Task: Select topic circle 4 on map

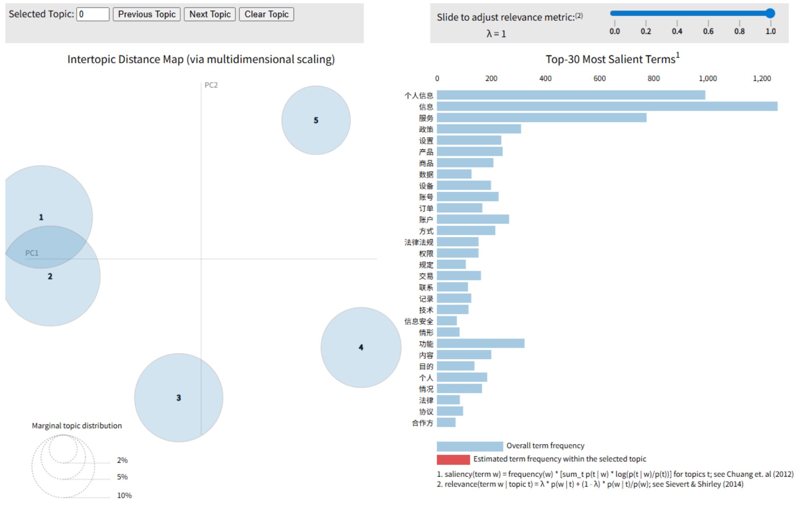Action: click(x=361, y=347)
